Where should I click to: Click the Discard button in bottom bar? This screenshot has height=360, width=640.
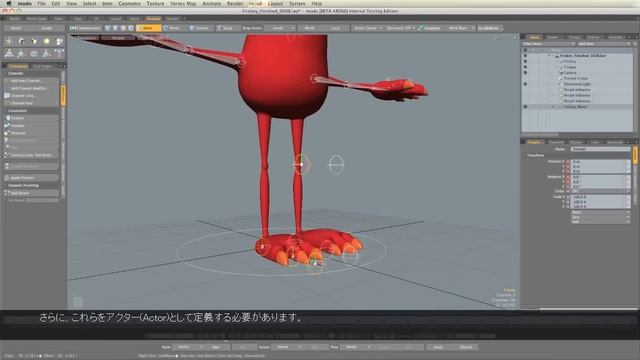coord(466,347)
